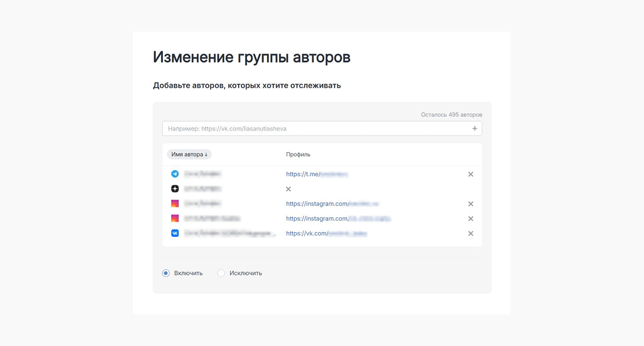Sort by "Имя автора" column
Screen dimensions: 644x346
pyautogui.click(x=189, y=155)
